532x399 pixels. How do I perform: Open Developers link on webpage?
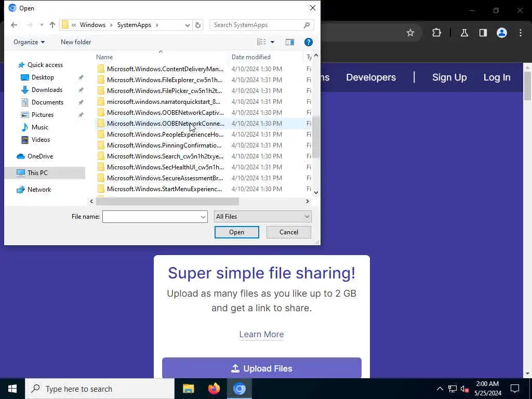coord(371,77)
